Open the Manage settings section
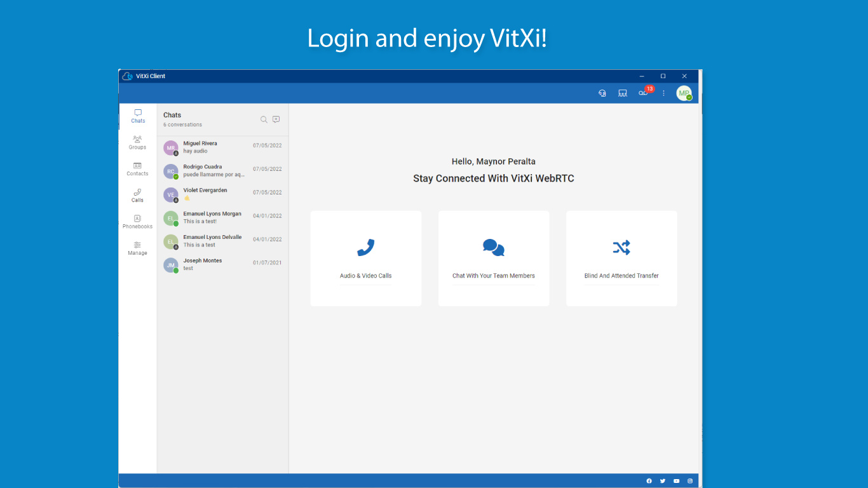This screenshot has width=868, height=488. point(137,248)
